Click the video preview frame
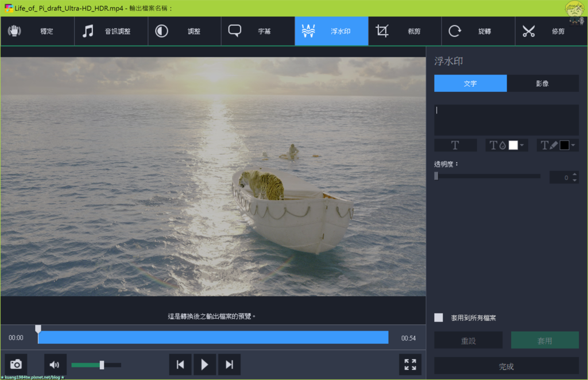This screenshot has height=380, width=588. click(213, 176)
